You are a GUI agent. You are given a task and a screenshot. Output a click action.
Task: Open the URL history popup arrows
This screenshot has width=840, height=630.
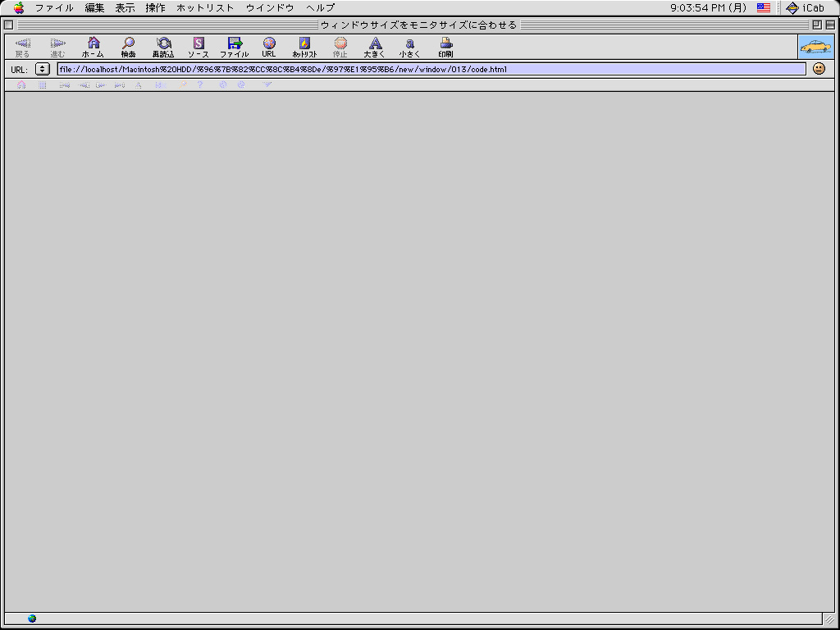43,69
